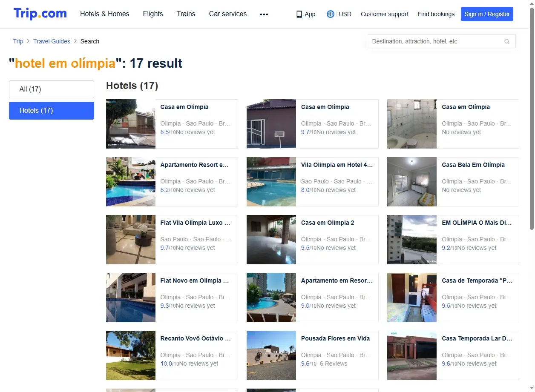The image size is (535, 392).
Task: View Recanto Vovô Octávio thumbnail
Action: (x=131, y=355)
